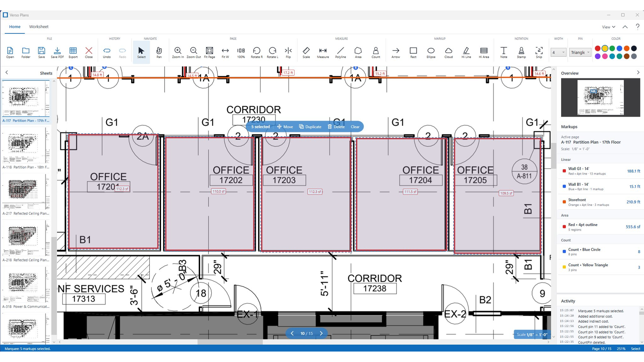This screenshot has height=362, width=644.
Task: Collapse the ribbon with the caret
Action: coord(625,27)
